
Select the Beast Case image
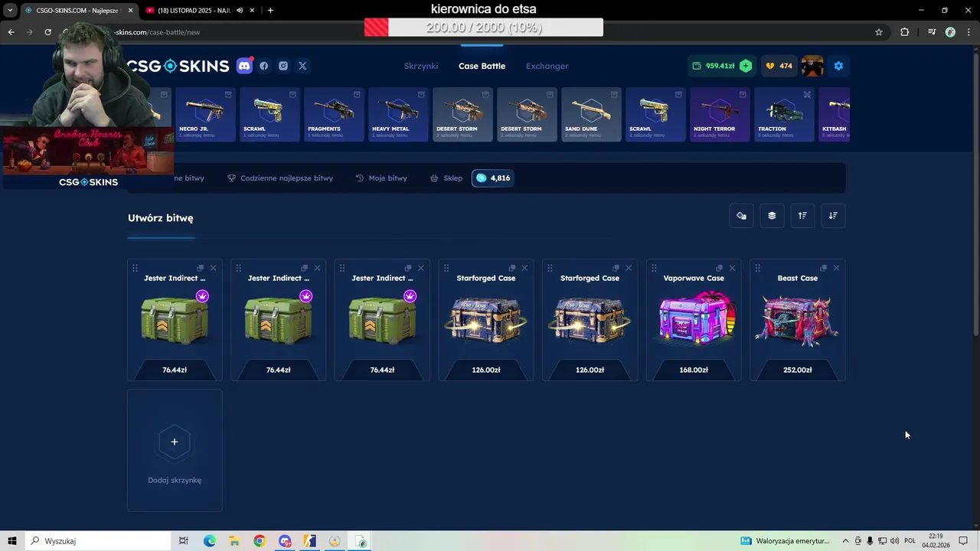pos(798,321)
